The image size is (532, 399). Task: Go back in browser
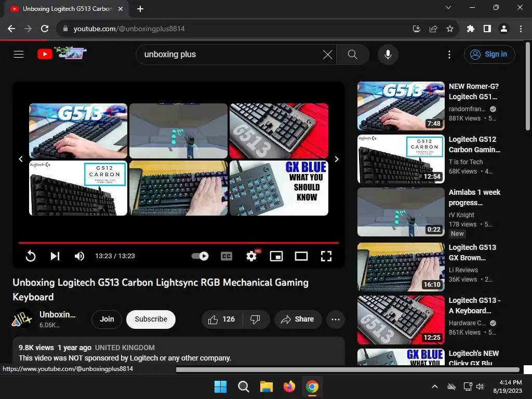pyautogui.click(x=11, y=29)
